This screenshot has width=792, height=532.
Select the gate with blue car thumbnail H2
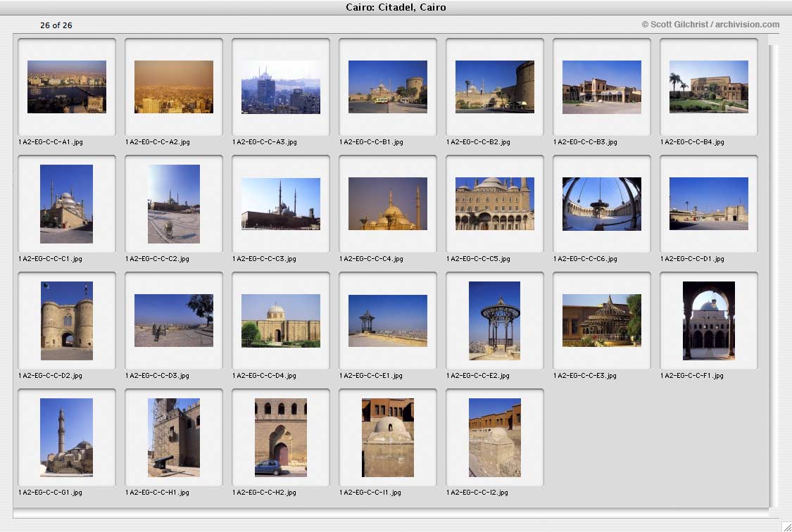281,438
